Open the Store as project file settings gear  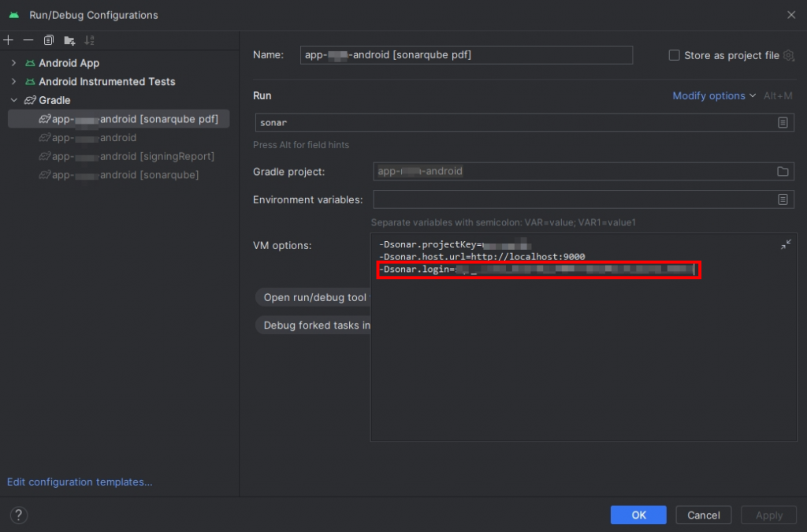(788, 55)
